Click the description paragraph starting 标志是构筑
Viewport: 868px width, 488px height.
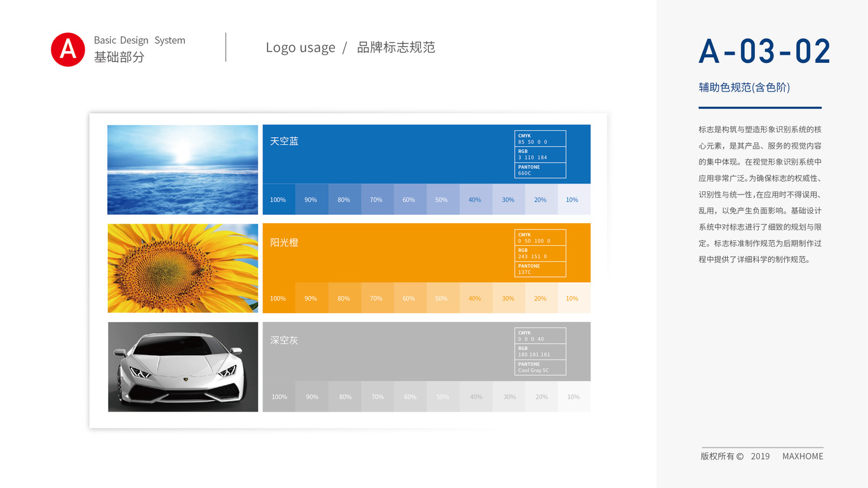click(x=760, y=194)
